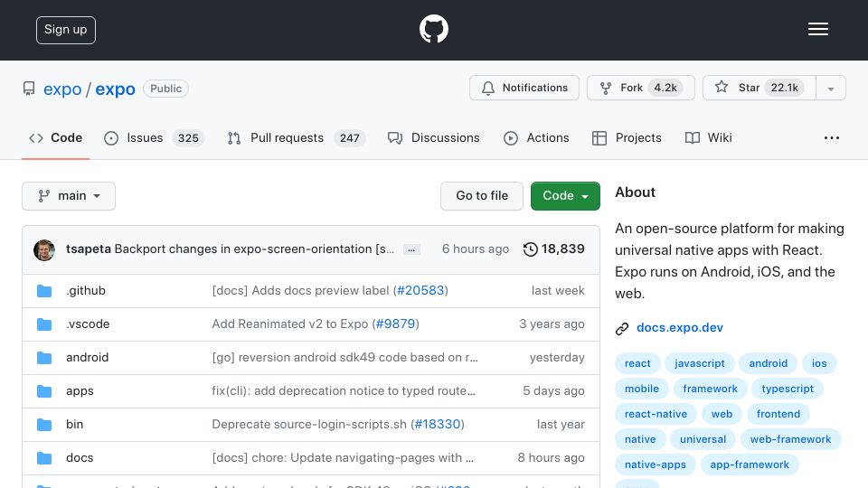Open the expo organization link

click(x=62, y=89)
